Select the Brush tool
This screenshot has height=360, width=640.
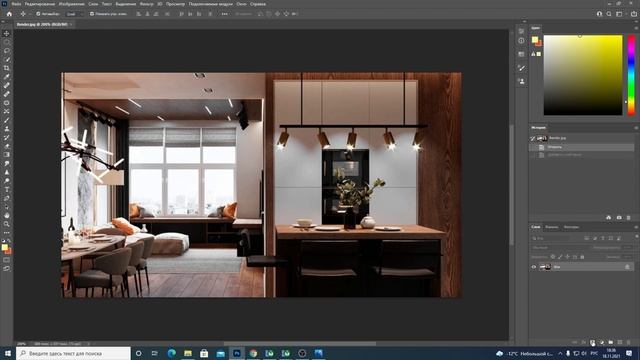click(7, 120)
